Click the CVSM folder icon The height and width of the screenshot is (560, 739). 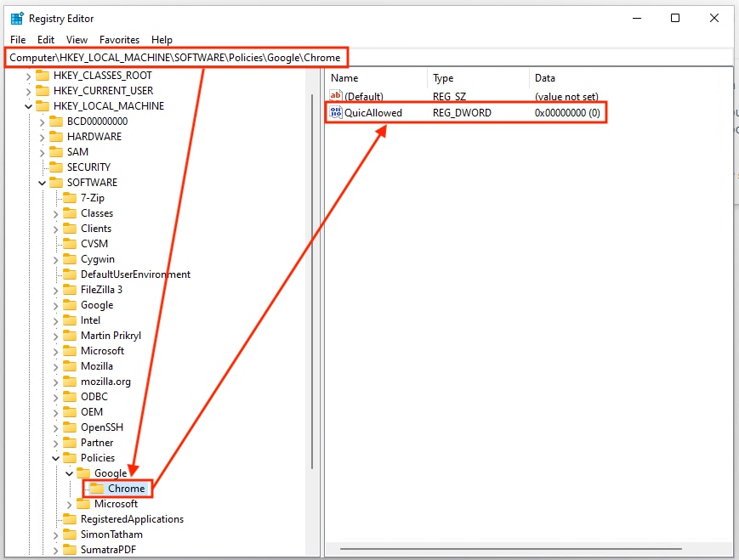tap(70, 244)
